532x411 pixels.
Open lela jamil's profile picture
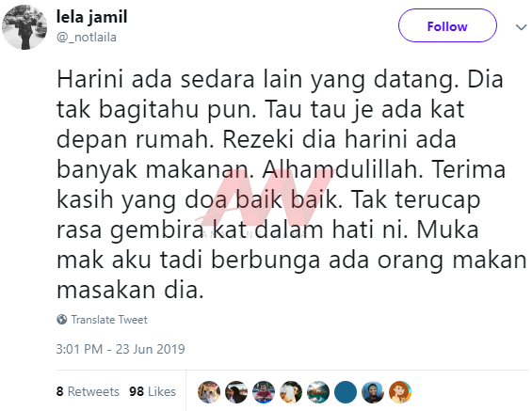[x=24, y=27]
